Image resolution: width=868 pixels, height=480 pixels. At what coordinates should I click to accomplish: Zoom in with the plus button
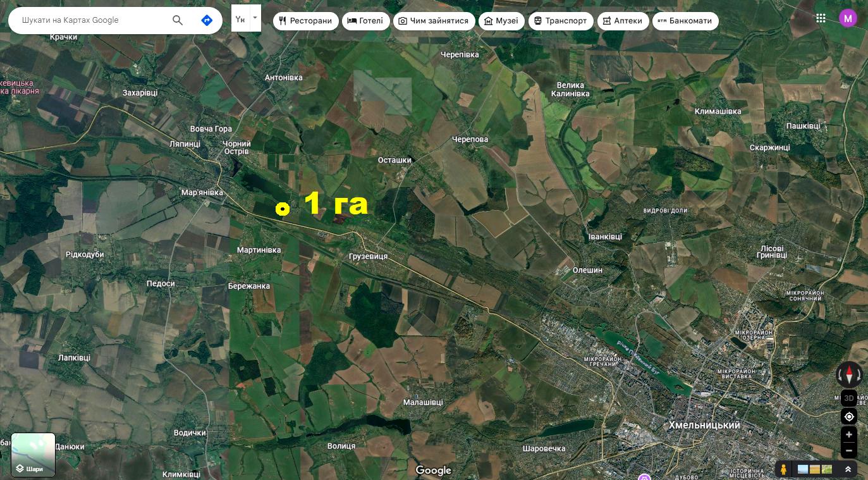click(x=849, y=435)
